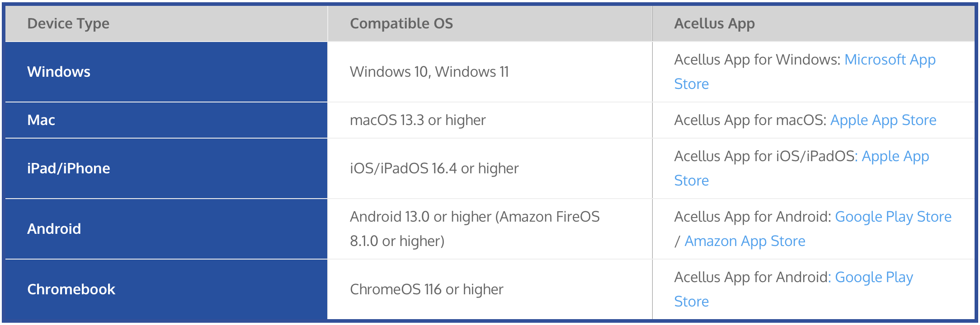Screen dimensions: 980x325
Task: Open the Amazon App Store link
Action: [x=744, y=241]
